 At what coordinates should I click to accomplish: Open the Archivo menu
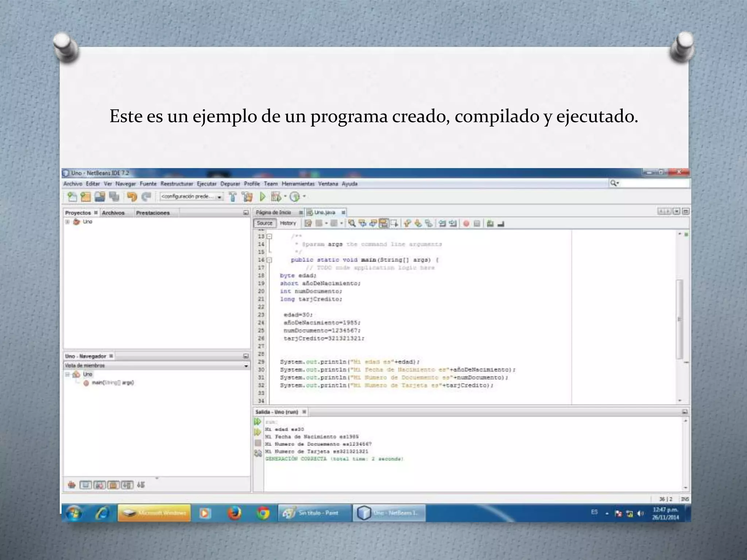[x=73, y=184]
